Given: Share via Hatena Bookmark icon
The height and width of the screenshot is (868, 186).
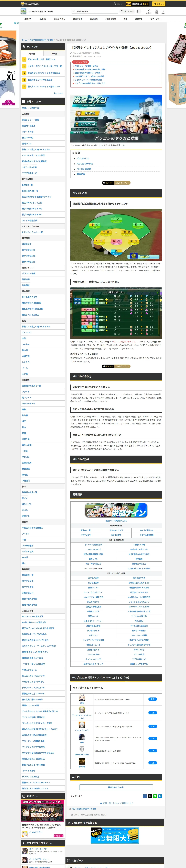Looking at the screenshot, I should click(x=160, y=796).
